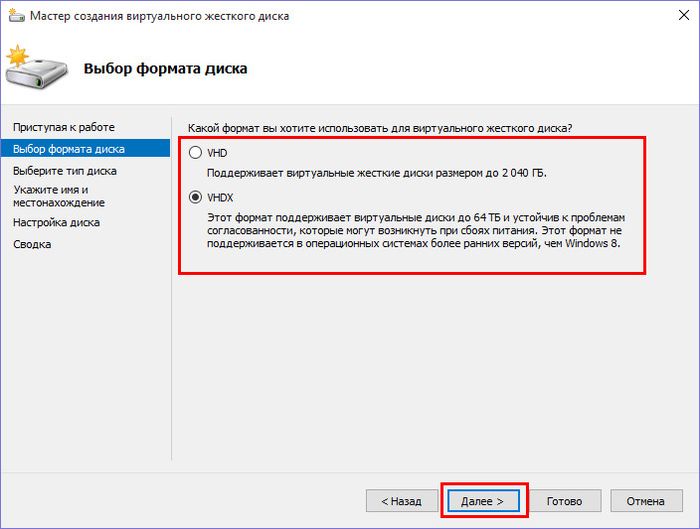Image resolution: width=700 pixels, height=529 pixels.
Task: Click the small title bar disk icon
Action: click(x=17, y=16)
